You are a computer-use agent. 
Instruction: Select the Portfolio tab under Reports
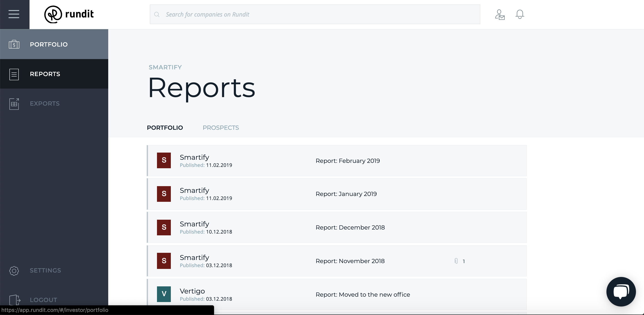[165, 128]
